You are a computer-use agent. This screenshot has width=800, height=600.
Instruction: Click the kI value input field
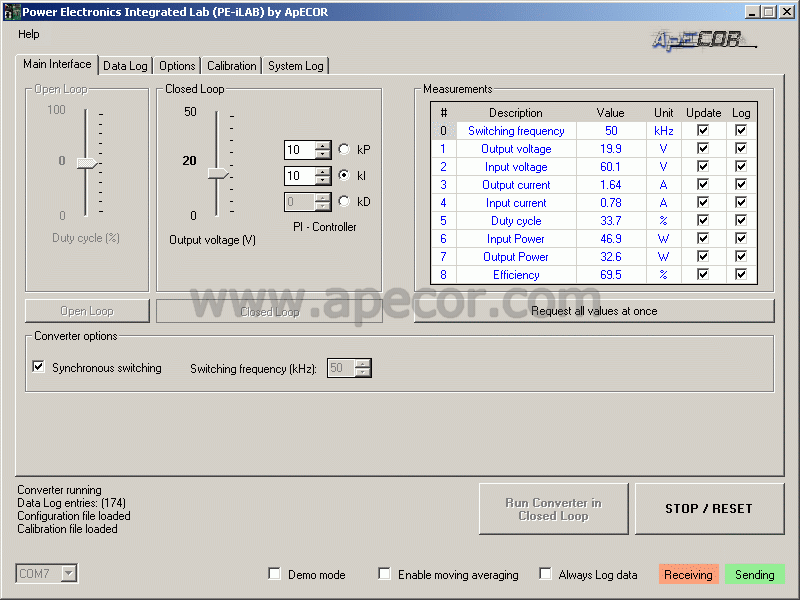click(300, 176)
